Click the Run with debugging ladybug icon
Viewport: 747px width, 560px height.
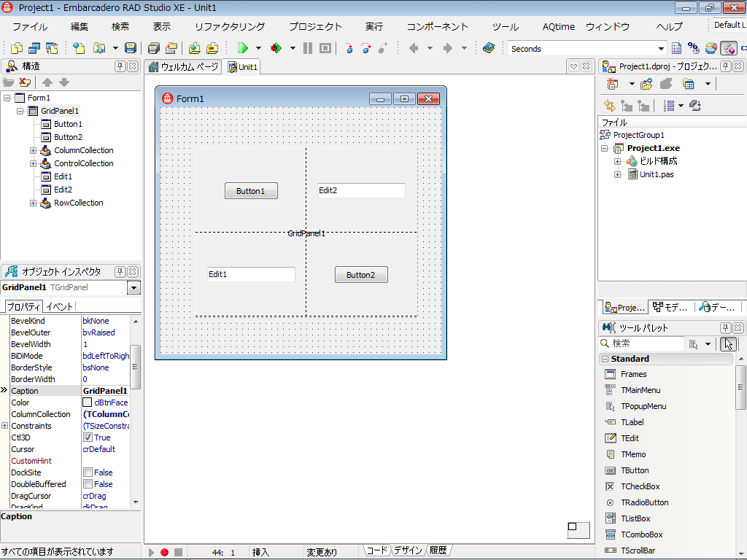(276, 48)
